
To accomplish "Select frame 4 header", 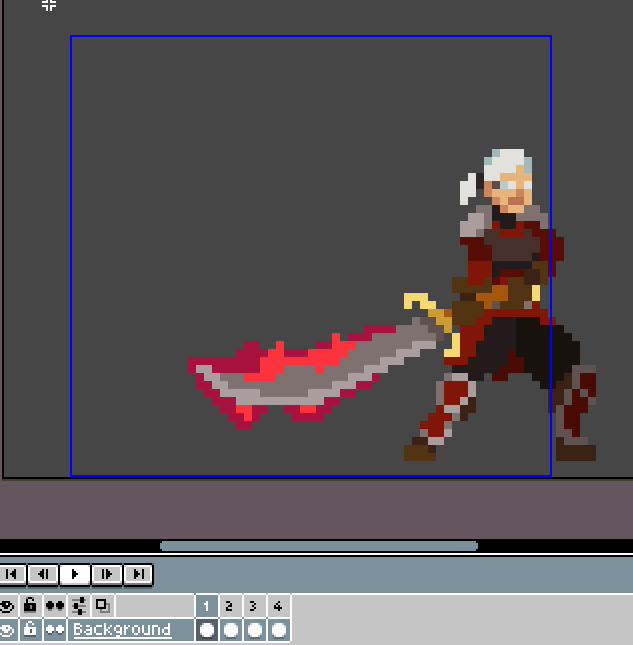I will point(278,606).
